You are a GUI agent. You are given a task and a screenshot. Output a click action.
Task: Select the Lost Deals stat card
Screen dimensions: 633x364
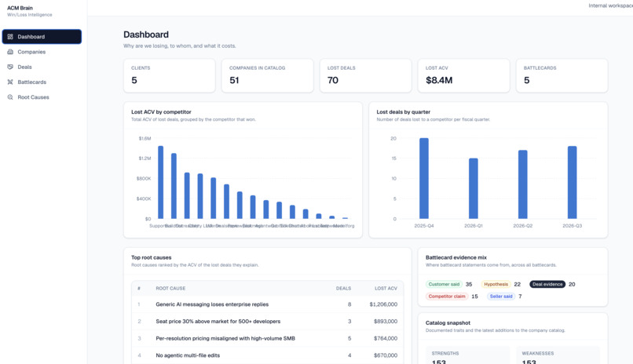pyautogui.click(x=366, y=76)
